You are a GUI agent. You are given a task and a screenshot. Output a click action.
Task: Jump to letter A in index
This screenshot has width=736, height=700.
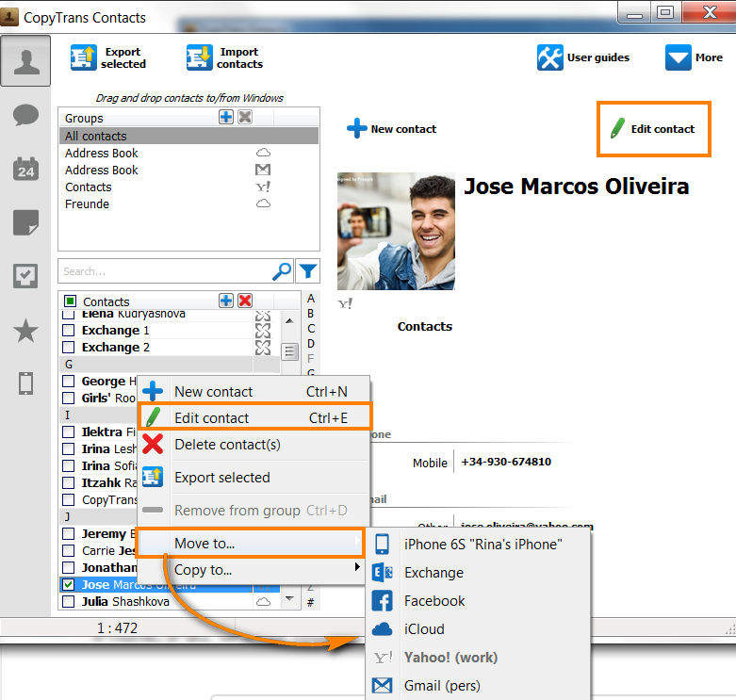311,299
